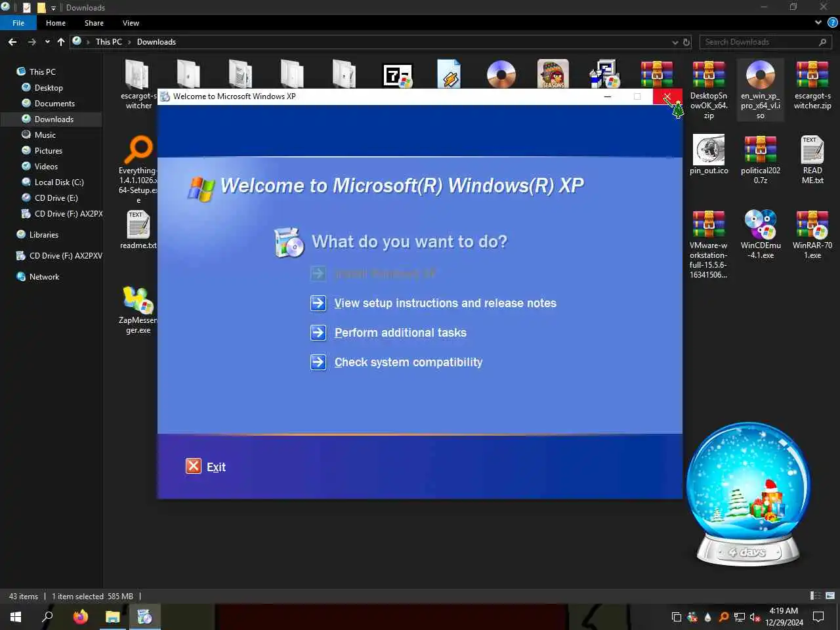Click the muted volume tray icon
The width and height of the screenshot is (840, 630).
(755, 617)
